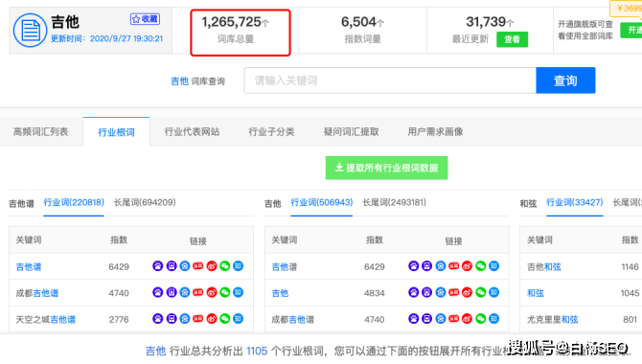Open Toutiao icon in 天空之城吉他谱 row
The height and width of the screenshot is (364, 642).
pyautogui.click(x=198, y=319)
